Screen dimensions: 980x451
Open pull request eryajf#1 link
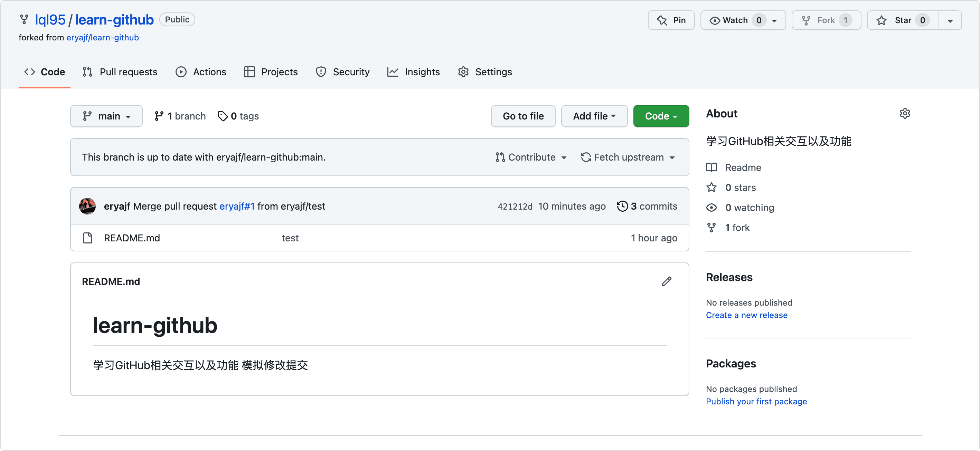click(x=237, y=206)
